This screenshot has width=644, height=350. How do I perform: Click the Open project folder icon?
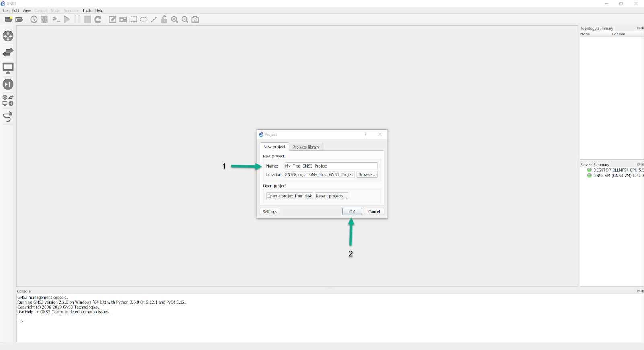pyautogui.click(x=19, y=19)
